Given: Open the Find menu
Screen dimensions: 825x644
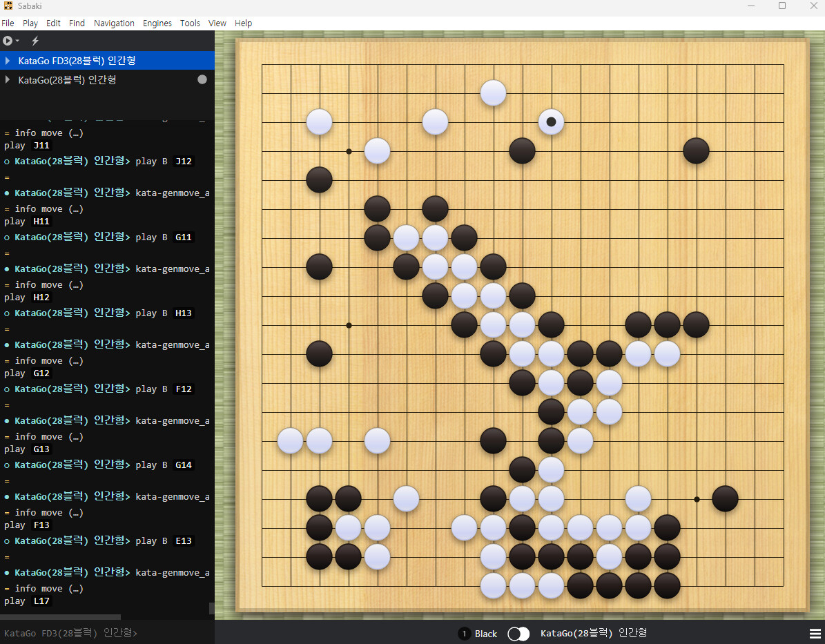Looking at the screenshot, I should click(x=77, y=23).
